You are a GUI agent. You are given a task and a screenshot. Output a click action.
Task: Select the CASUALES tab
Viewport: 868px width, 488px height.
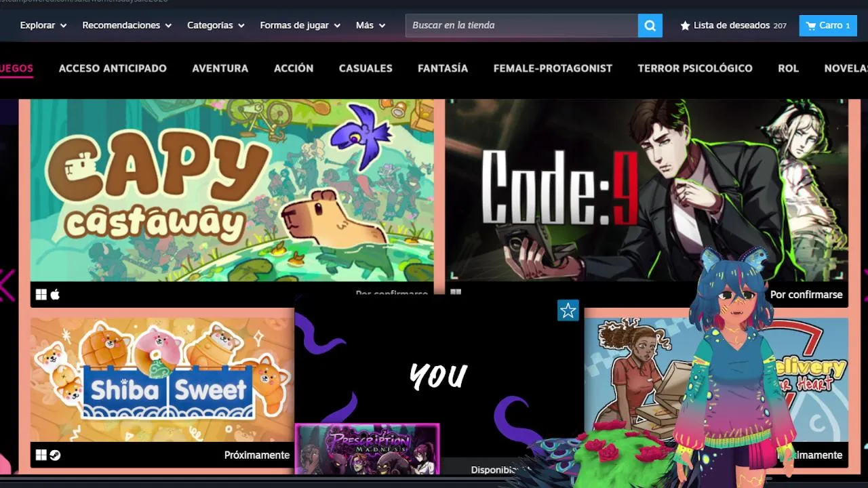366,68
